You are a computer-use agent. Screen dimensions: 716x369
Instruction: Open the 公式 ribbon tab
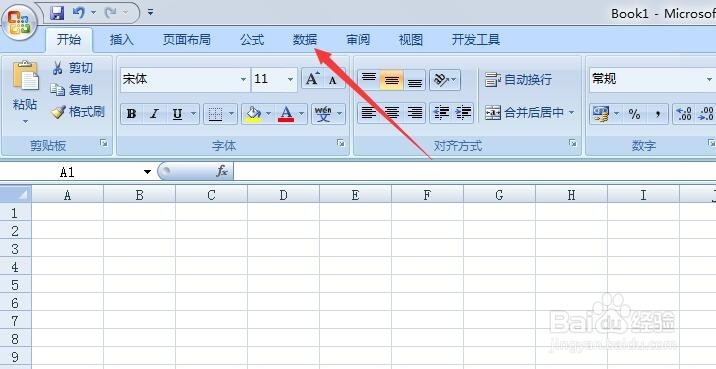click(x=252, y=40)
